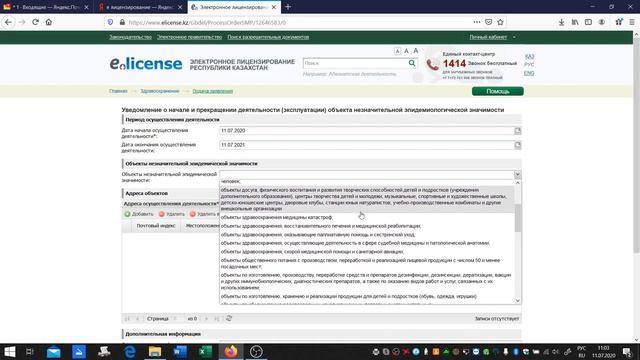Screen dimensions: 640x360
Task: Bookmark this page with star icon
Action: pos(500,22)
